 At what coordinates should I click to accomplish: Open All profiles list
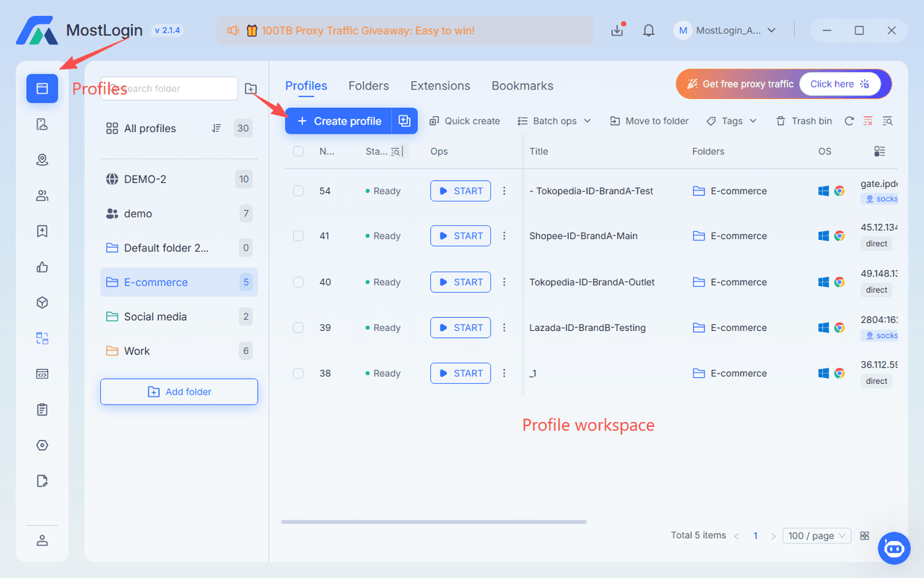coord(179,129)
